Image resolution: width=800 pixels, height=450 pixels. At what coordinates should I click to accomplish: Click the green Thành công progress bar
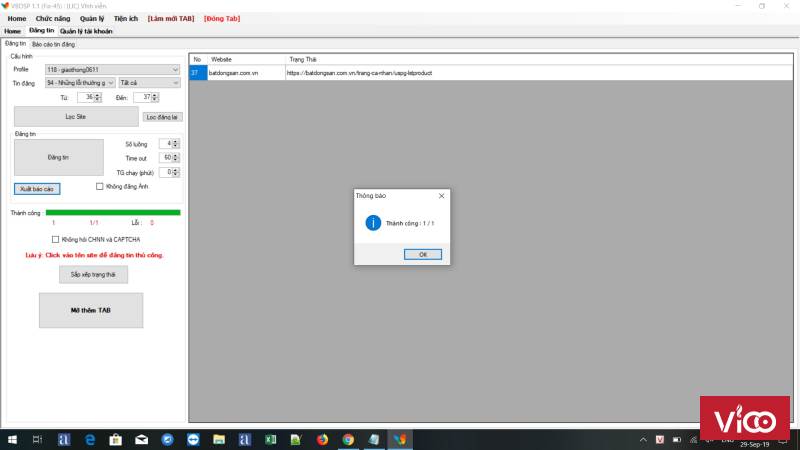(x=113, y=212)
